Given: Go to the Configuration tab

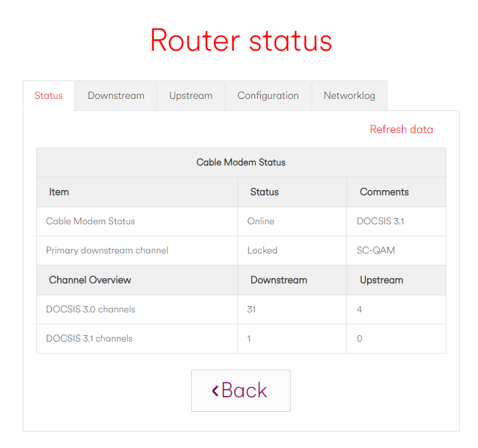Looking at the screenshot, I should 268,96.
